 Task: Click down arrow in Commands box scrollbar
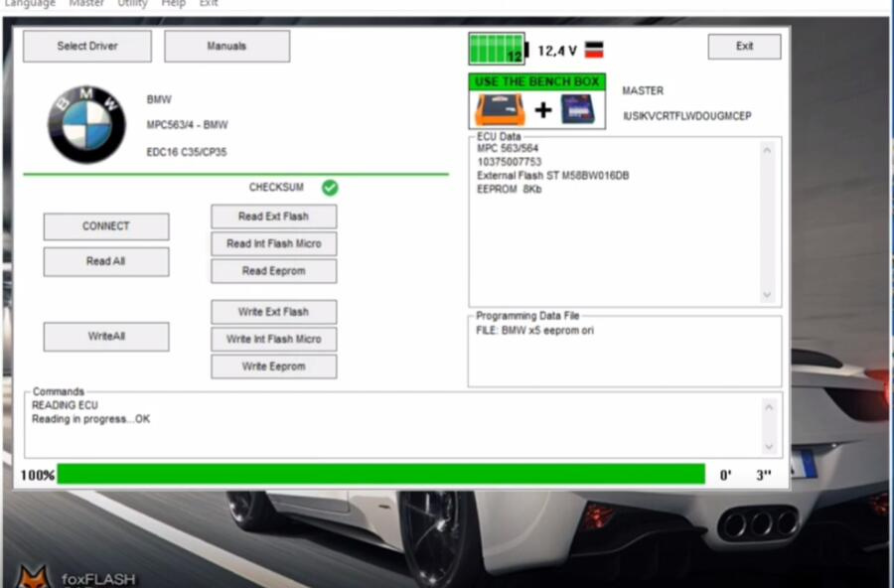point(769,447)
